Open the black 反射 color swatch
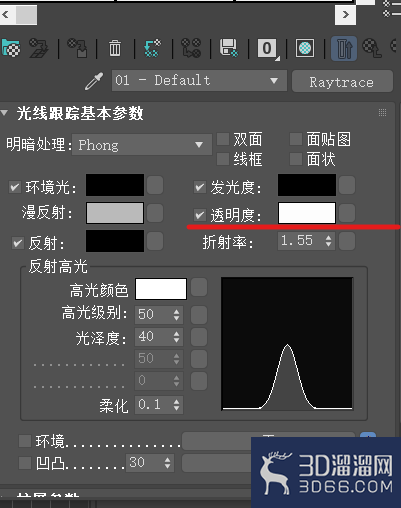This screenshot has width=401, height=508. (115, 241)
